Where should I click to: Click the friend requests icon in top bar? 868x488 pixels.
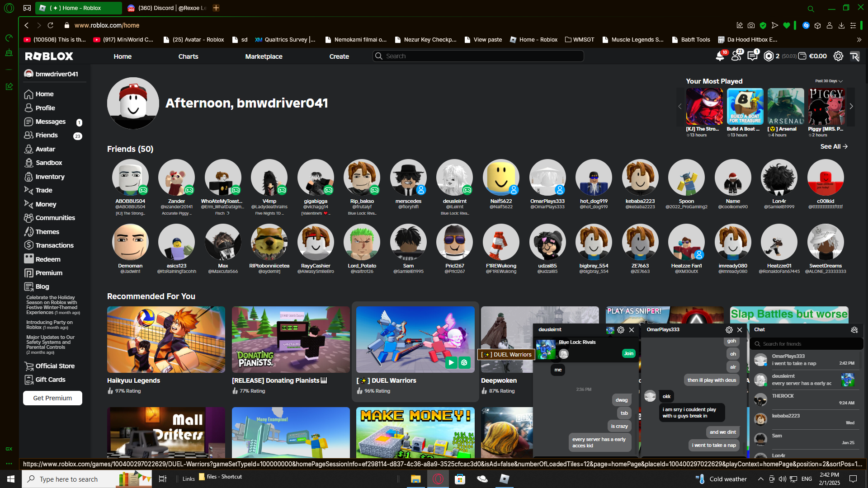tap(736, 56)
